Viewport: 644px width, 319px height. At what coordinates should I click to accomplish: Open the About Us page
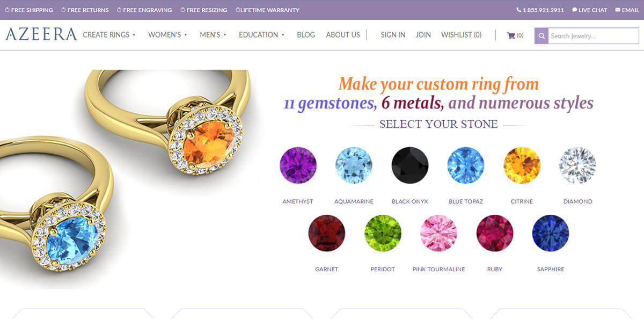(x=343, y=35)
